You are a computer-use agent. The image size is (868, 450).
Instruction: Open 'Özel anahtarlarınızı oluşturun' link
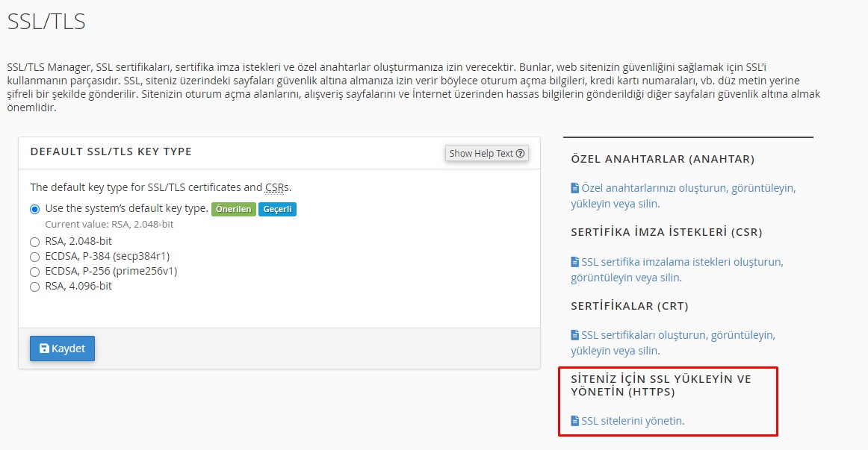683,196
